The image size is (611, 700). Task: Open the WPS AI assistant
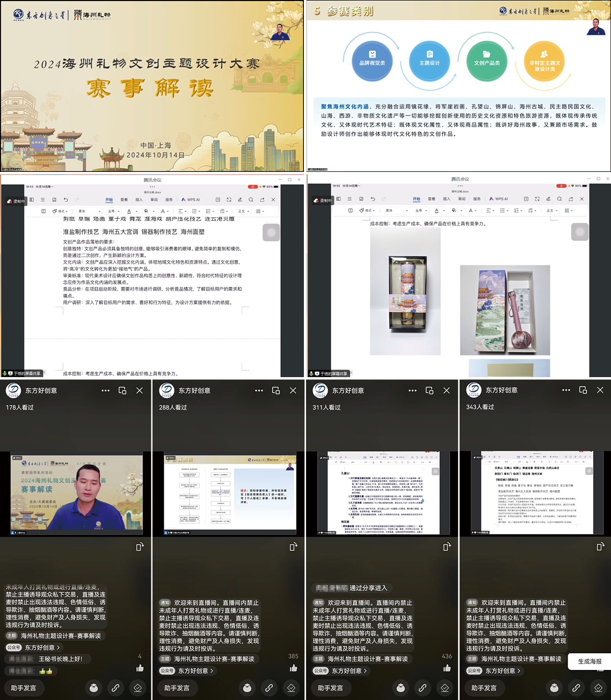(192, 199)
